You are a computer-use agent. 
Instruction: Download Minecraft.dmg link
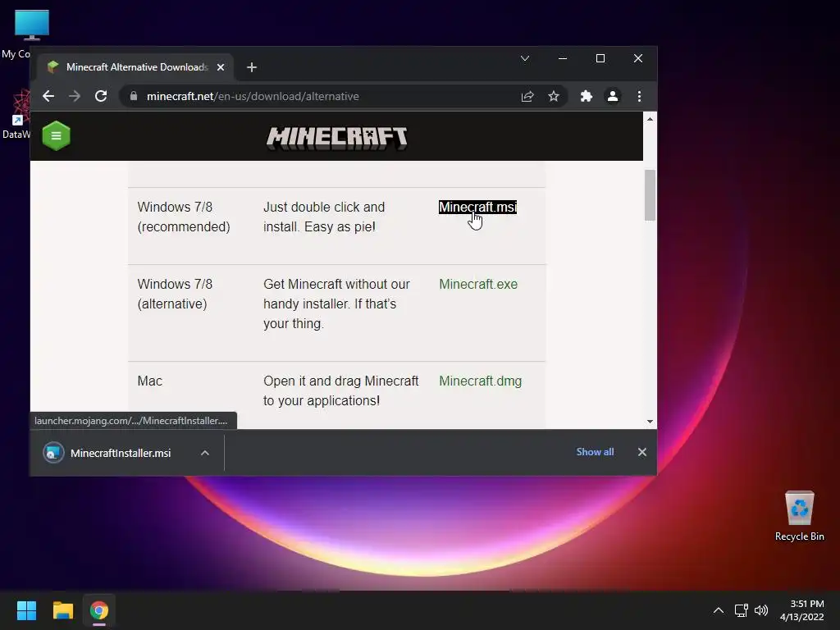click(481, 381)
